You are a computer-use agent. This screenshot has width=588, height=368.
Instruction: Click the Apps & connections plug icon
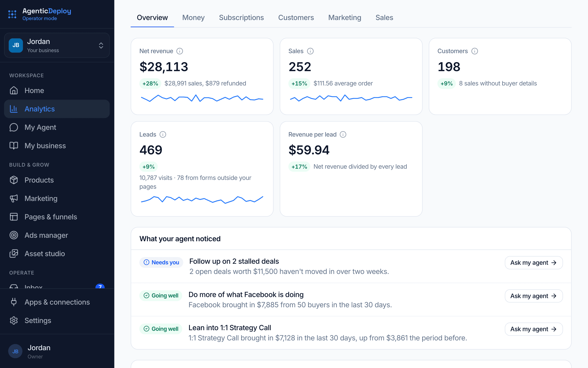point(14,302)
